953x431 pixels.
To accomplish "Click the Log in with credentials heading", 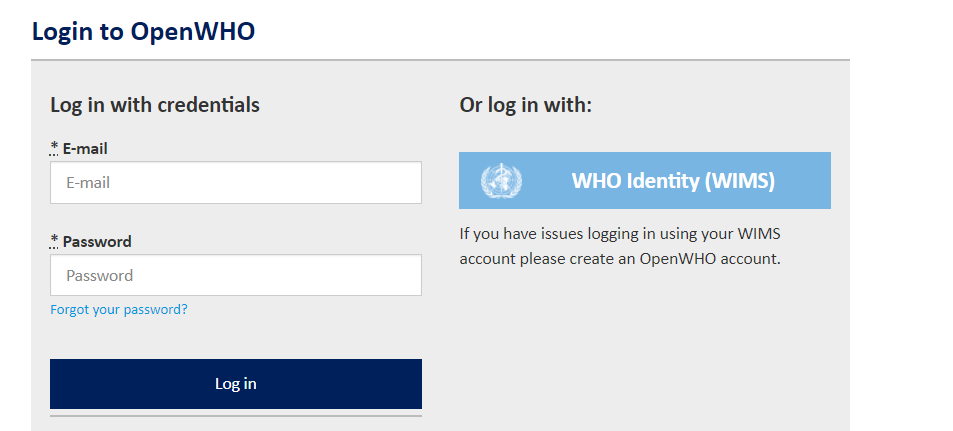I will coord(155,105).
